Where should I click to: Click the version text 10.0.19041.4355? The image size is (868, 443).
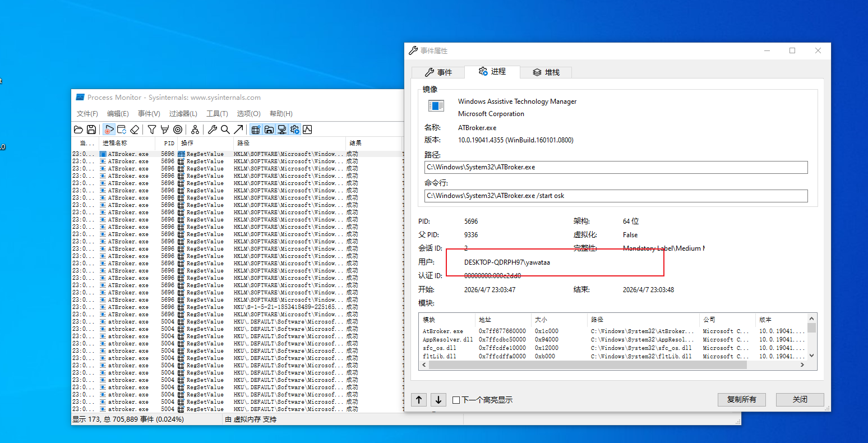pyautogui.click(x=515, y=140)
